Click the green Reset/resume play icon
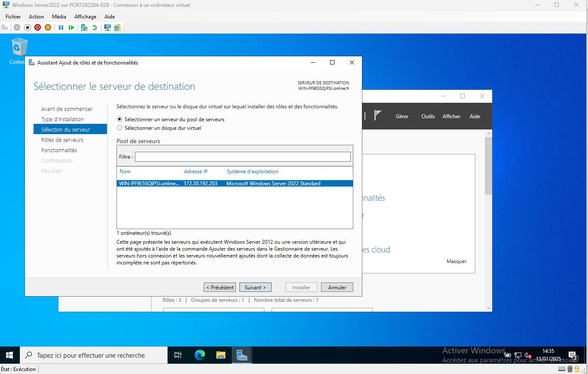The image size is (588, 374). tap(71, 28)
